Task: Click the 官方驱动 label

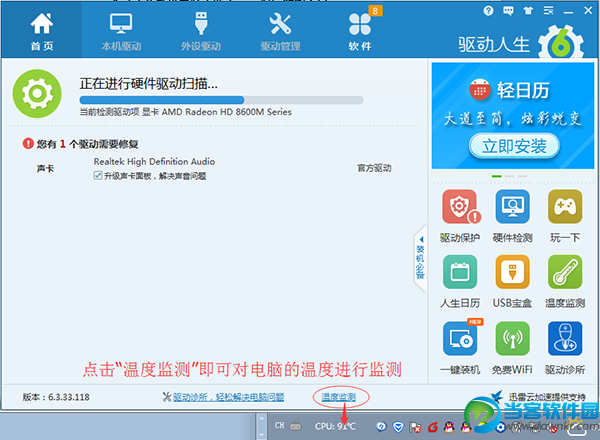Action: (x=374, y=168)
